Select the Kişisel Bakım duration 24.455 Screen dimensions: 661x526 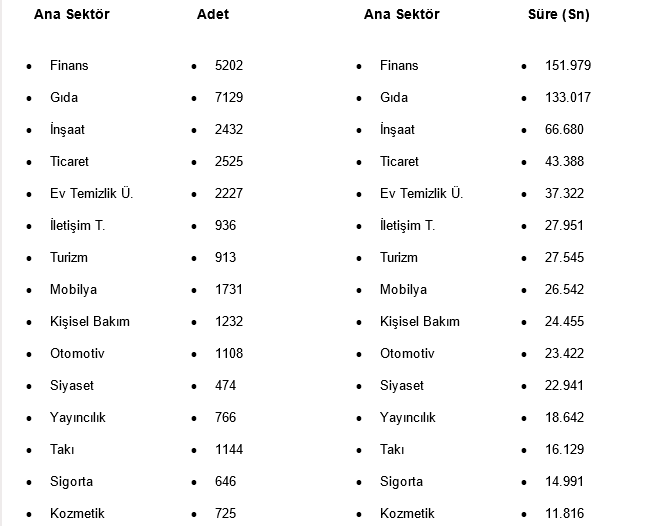point(564,322)
